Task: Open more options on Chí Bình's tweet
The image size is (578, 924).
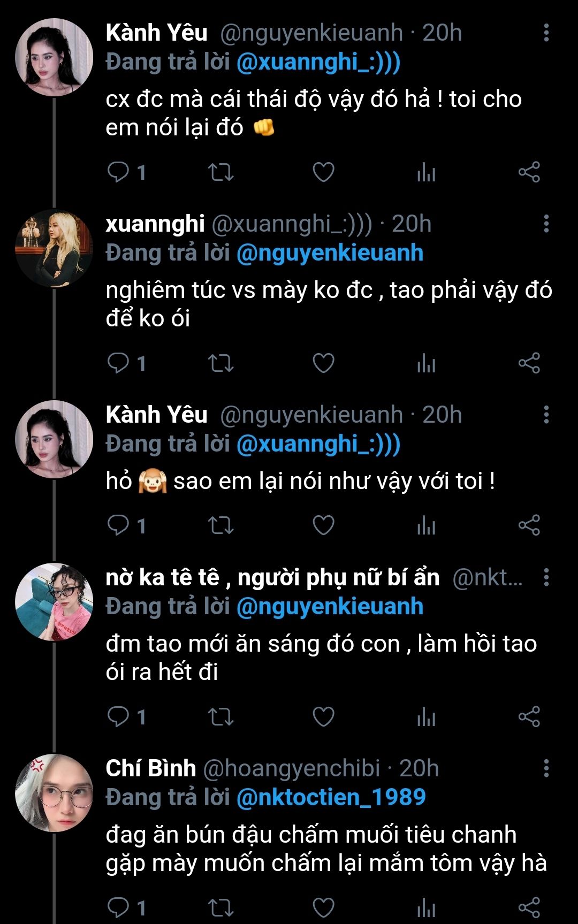Action: [x=546, y=768]
